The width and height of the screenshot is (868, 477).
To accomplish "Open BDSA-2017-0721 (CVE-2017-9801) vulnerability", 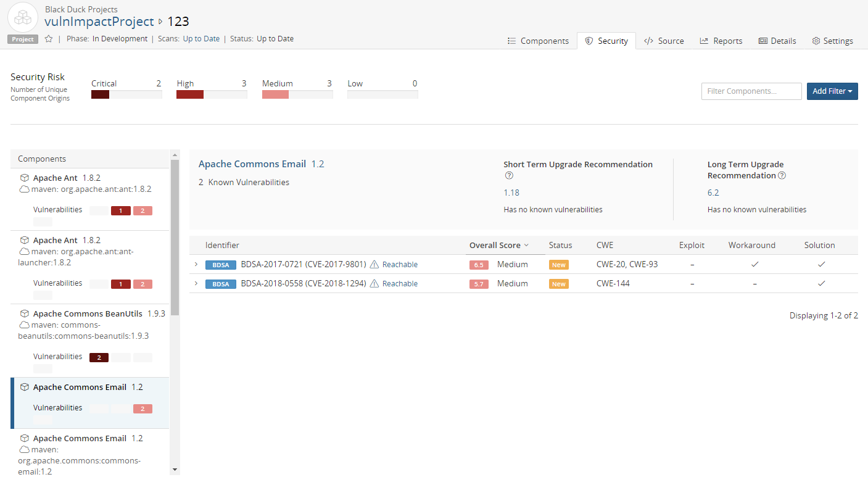I will click(x=304, y=265).
